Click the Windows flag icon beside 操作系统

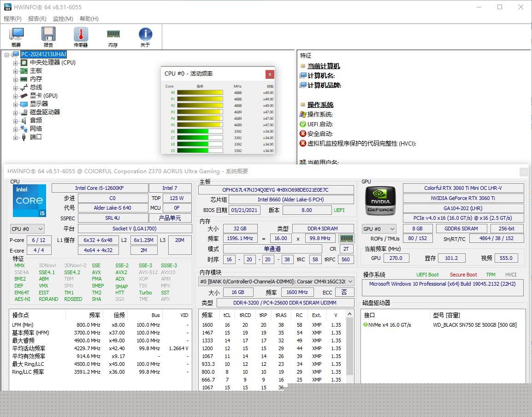click(x=303, y=114)
